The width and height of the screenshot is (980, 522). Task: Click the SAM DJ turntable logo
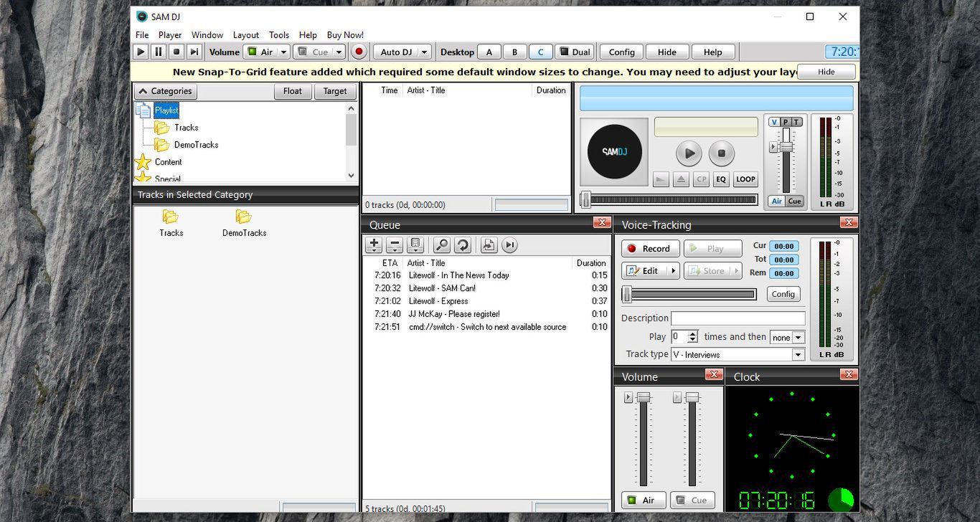(x=614, y=152)
